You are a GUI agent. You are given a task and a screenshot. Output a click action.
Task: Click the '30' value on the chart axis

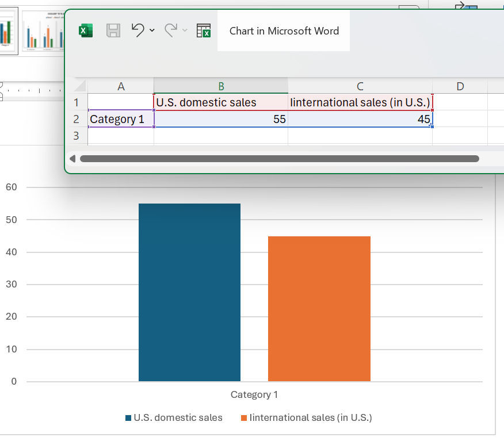[x=12, y=284]
